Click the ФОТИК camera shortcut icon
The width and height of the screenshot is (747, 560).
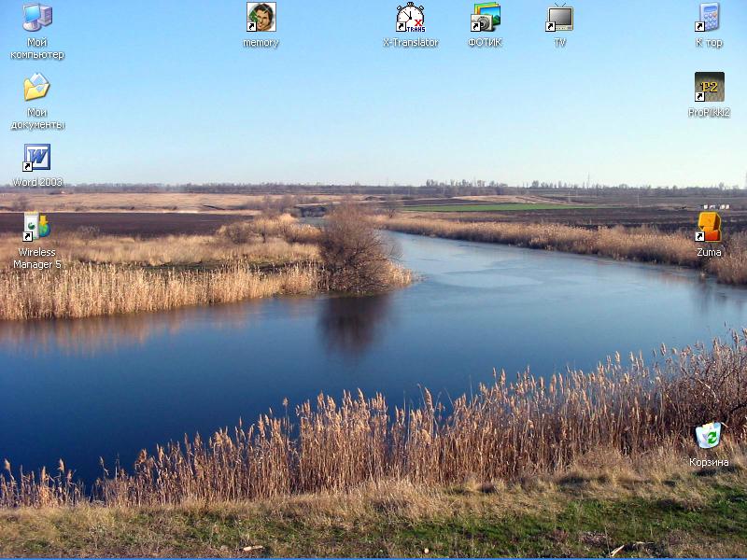485,17
